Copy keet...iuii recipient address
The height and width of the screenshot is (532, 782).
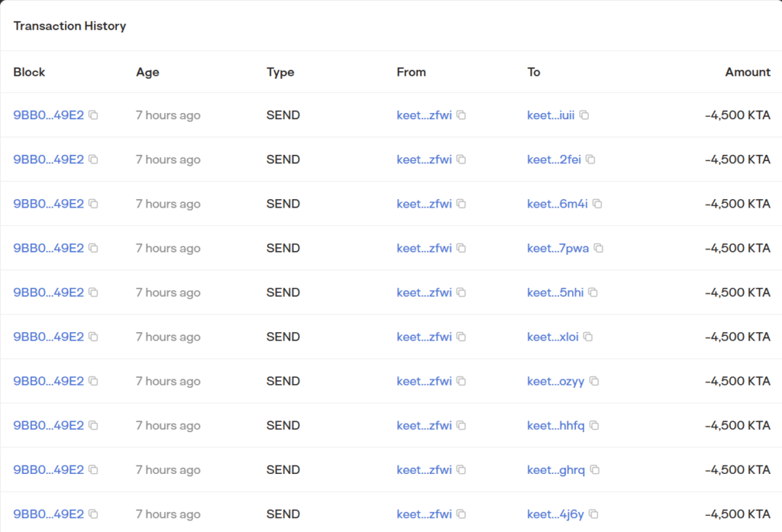click(584, 115)
